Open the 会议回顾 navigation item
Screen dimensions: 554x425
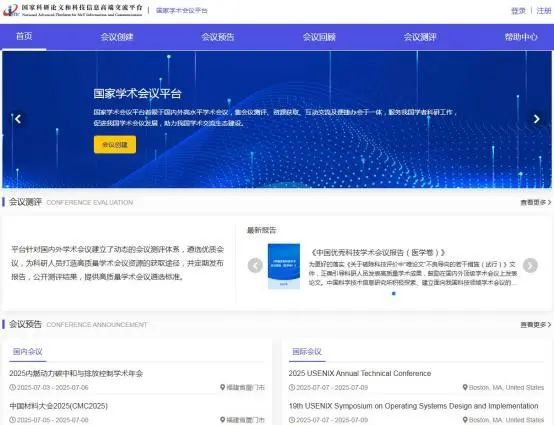click(x=319, y=37)
